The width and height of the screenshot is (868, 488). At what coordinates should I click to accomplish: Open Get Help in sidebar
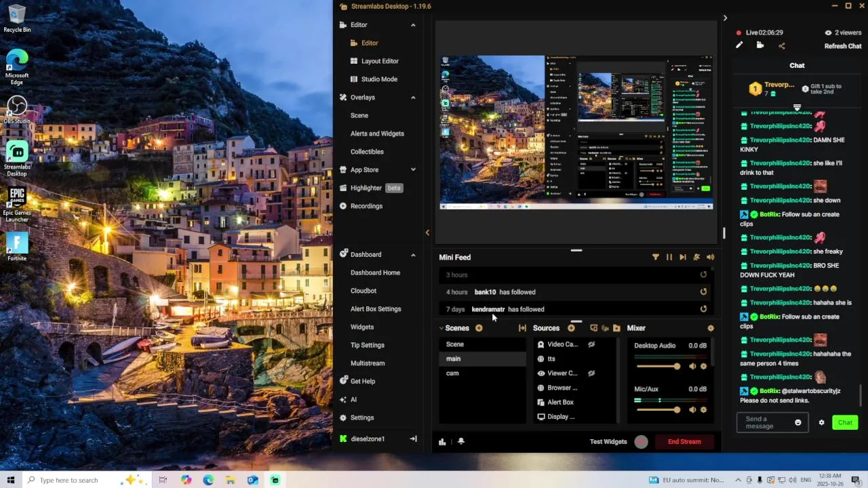point(362,382)
